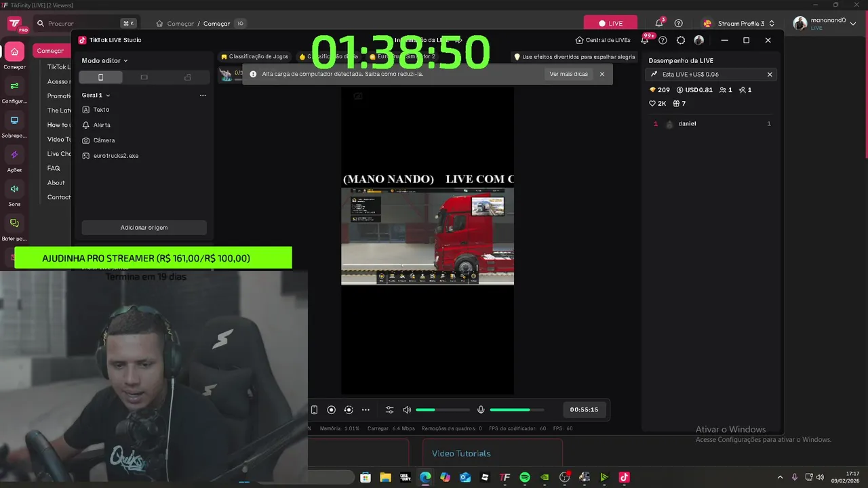Click the live stream preview canvas
This screenshot has width=868, height=488.
427,241
